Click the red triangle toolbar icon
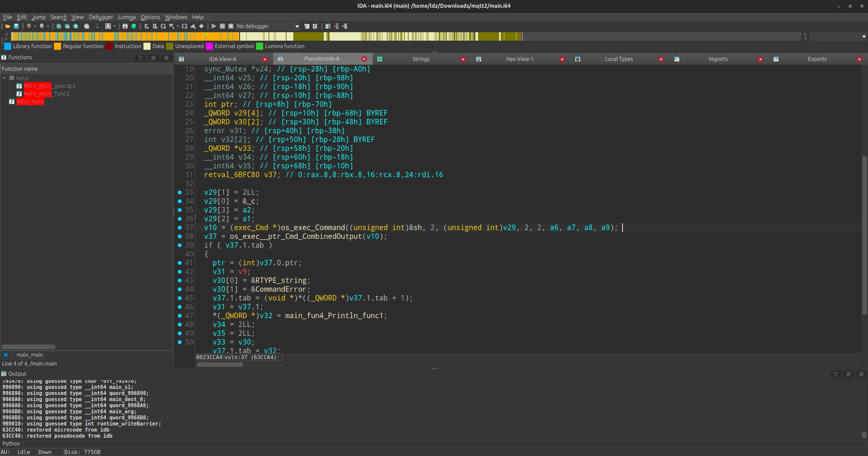The image size is (868, 456). [125, 26]
